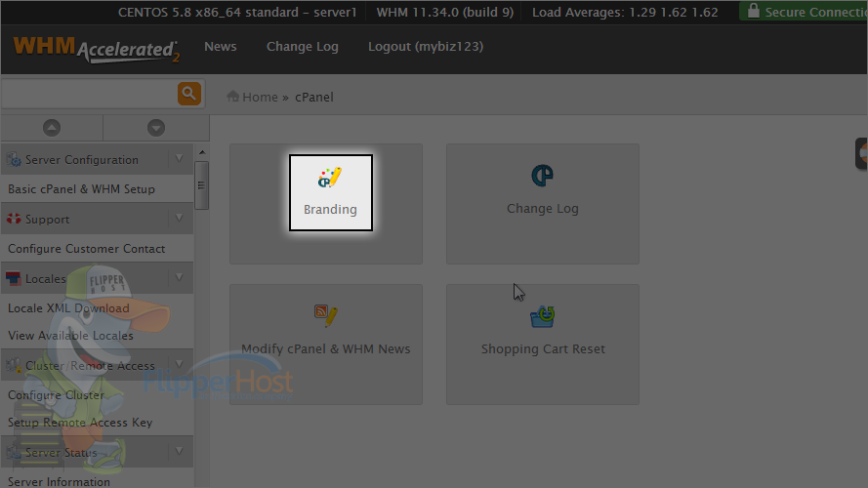Open Configure Cluster
This screenshot has width=868, height=488.
[56, 395]
